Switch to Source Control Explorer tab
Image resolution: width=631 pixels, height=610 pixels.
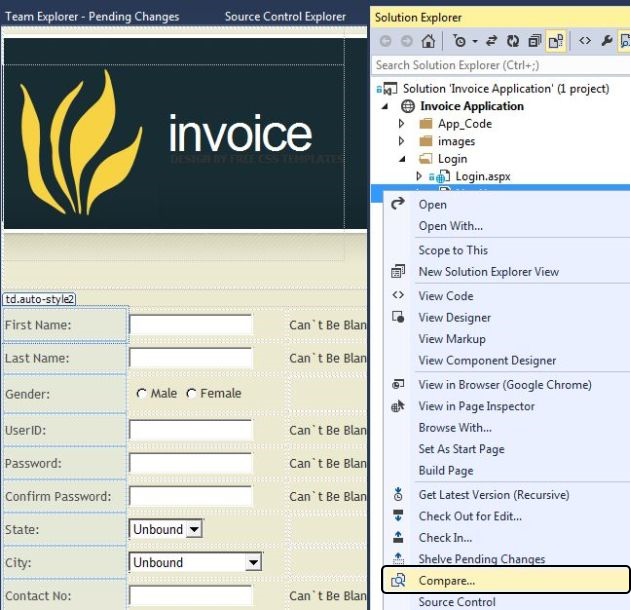[x=285, y=16]
